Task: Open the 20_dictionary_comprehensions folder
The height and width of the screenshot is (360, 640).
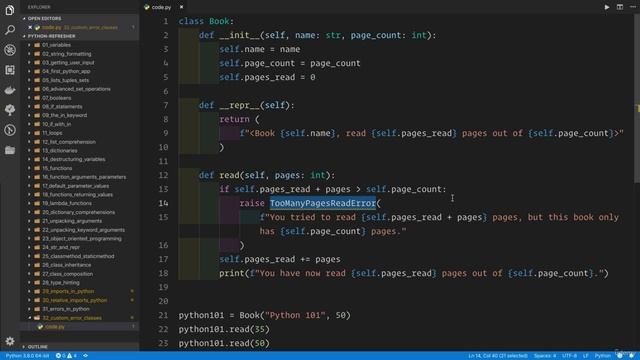Action: [78, 212]
